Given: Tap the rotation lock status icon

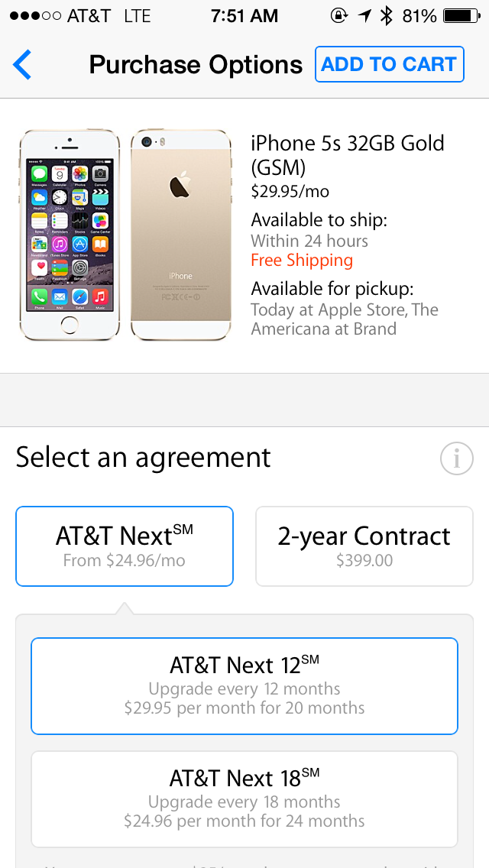Looking at the screenshot, I should 339,16.
